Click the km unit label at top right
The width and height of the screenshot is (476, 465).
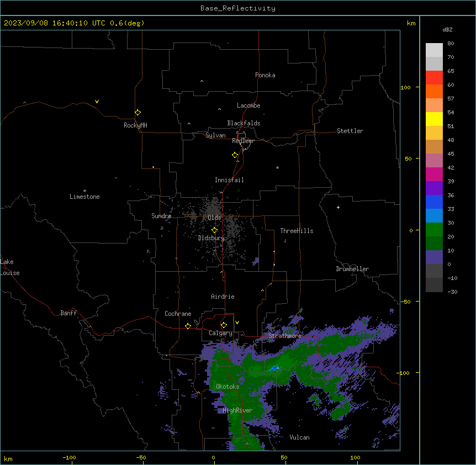click(x=411, y=23)
